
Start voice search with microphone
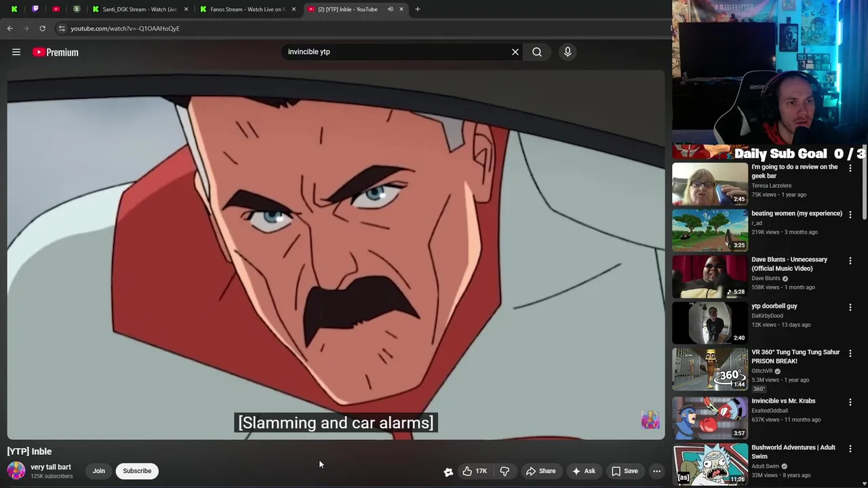tap(568, 52)
